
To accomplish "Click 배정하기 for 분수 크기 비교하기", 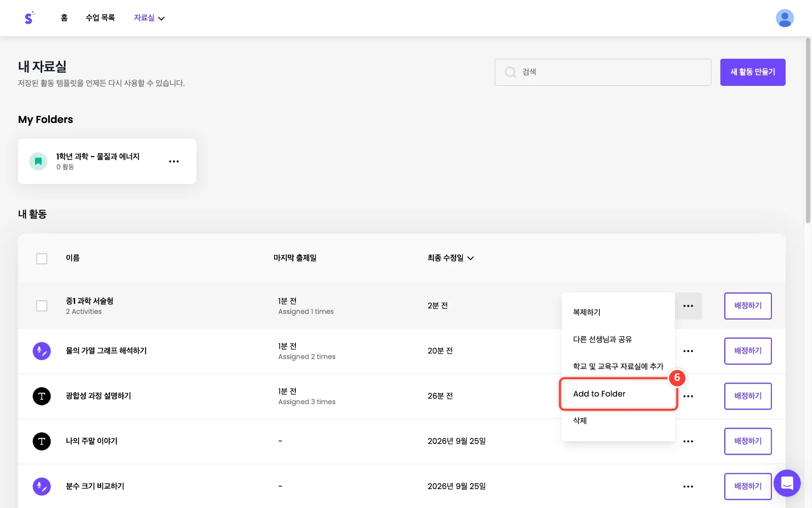I will (x=748, y=487).
